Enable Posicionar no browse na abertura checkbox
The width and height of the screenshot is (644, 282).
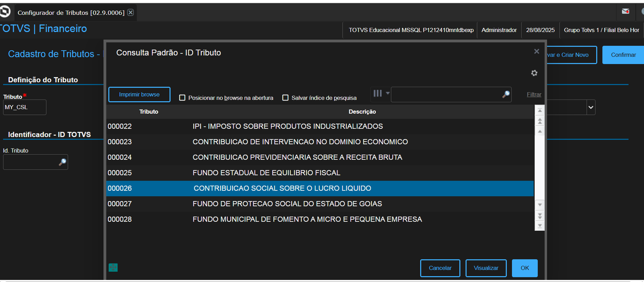coord(182,98)
